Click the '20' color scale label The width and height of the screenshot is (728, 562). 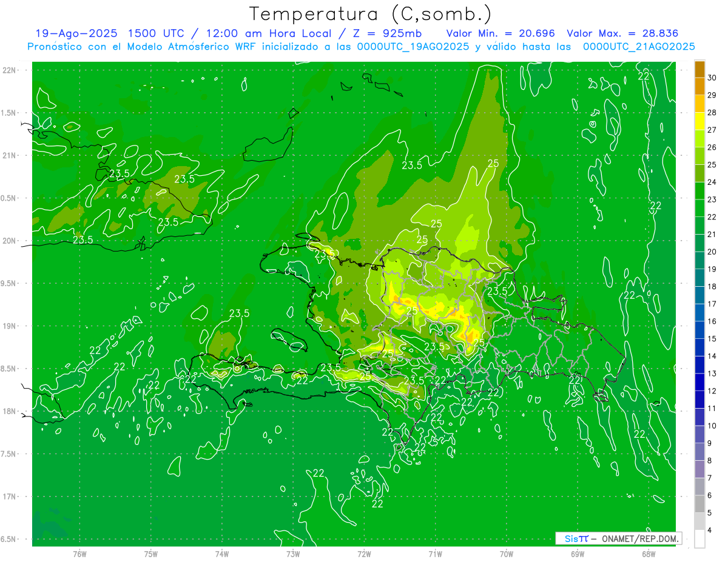click(x=712, y=252)
